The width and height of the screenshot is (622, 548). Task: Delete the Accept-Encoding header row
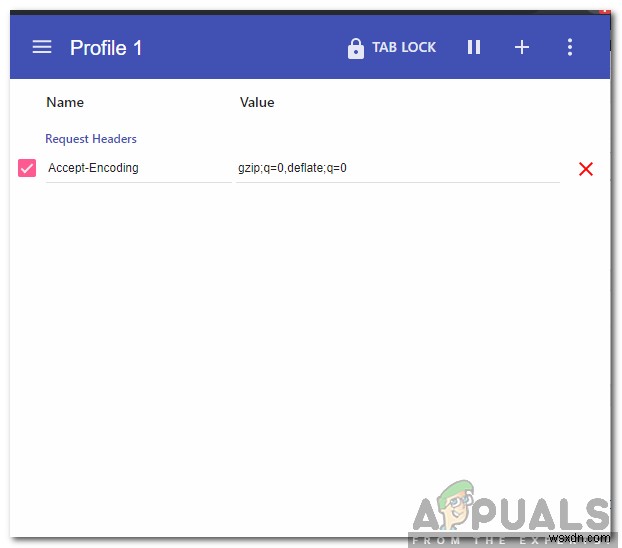click(586, 169)
